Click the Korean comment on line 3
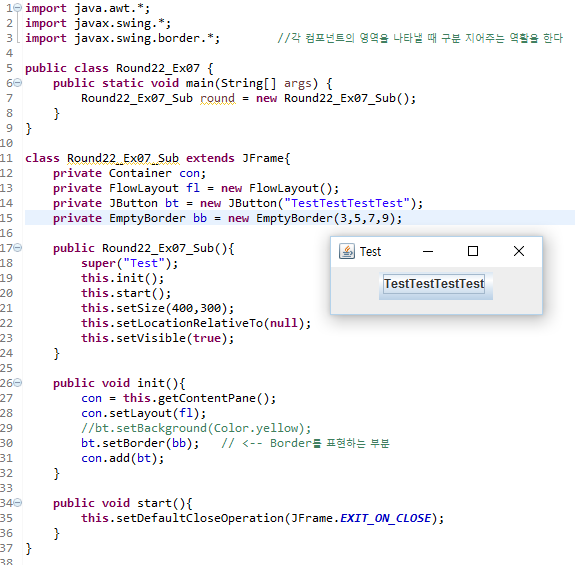This screenshot has height=565, width=575. point(420,38)
